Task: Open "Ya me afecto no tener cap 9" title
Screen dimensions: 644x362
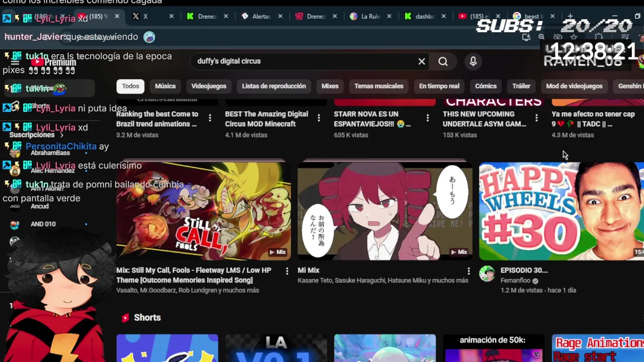Action: pos(593,119)
